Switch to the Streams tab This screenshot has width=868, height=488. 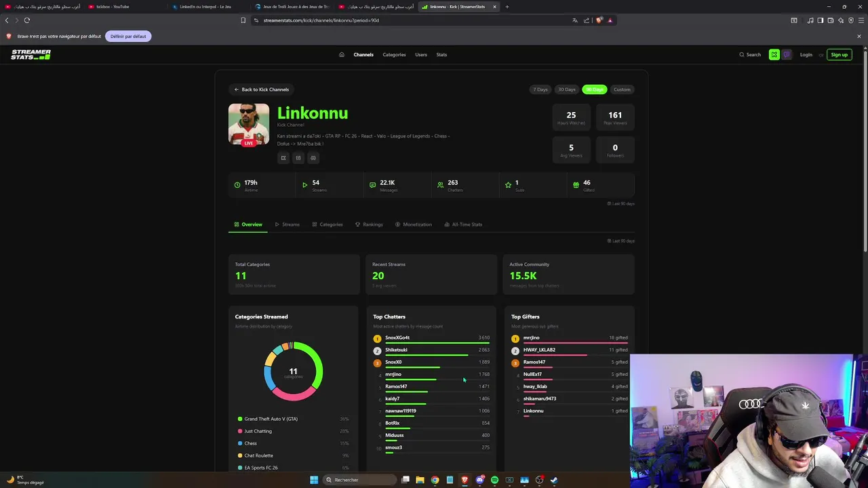coord(288,224)
